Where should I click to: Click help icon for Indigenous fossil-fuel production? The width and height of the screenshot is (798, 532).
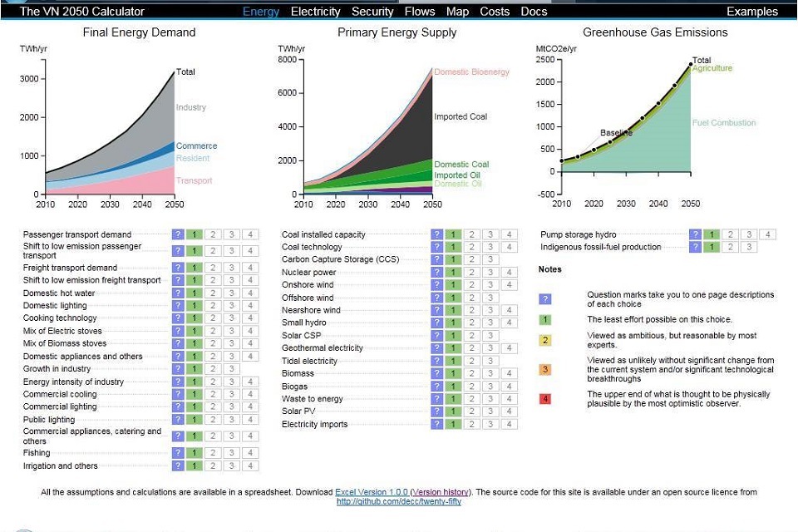tap(696, 247)
